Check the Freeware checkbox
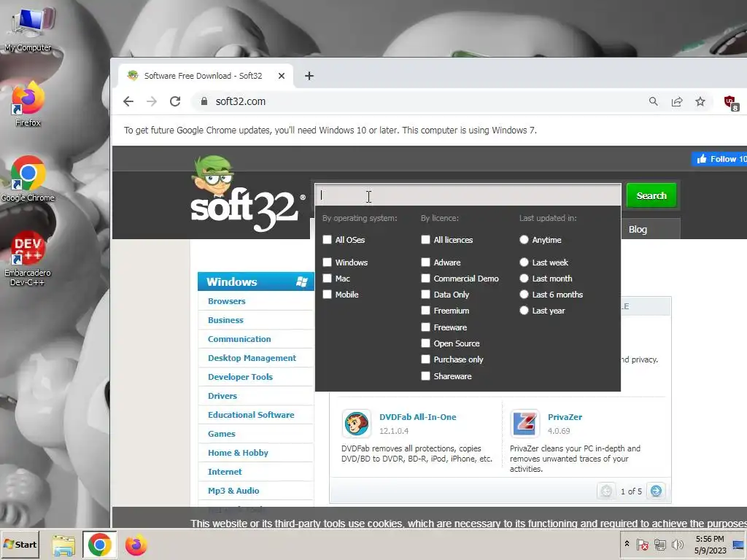Screen dimensions: 747x560 click(425, 327)
